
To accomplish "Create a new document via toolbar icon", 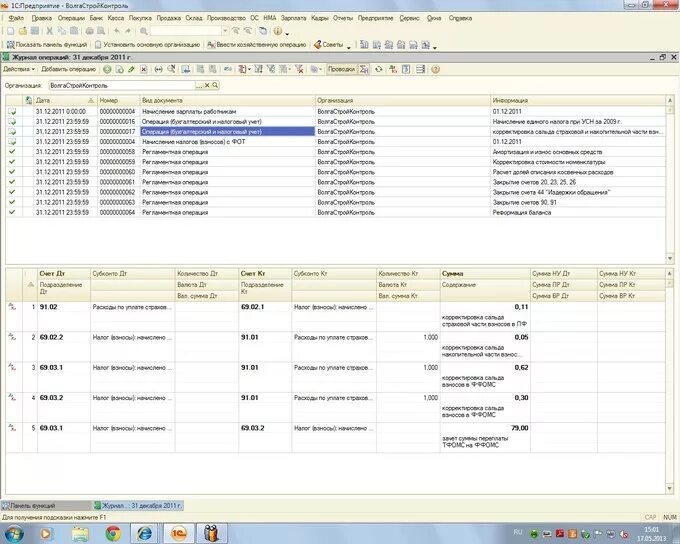I will 10,31.
